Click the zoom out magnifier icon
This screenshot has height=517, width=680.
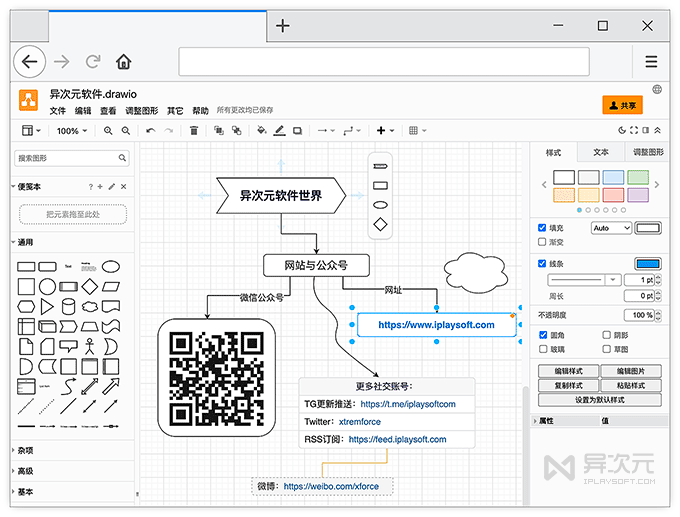click(x=126, y=131)
